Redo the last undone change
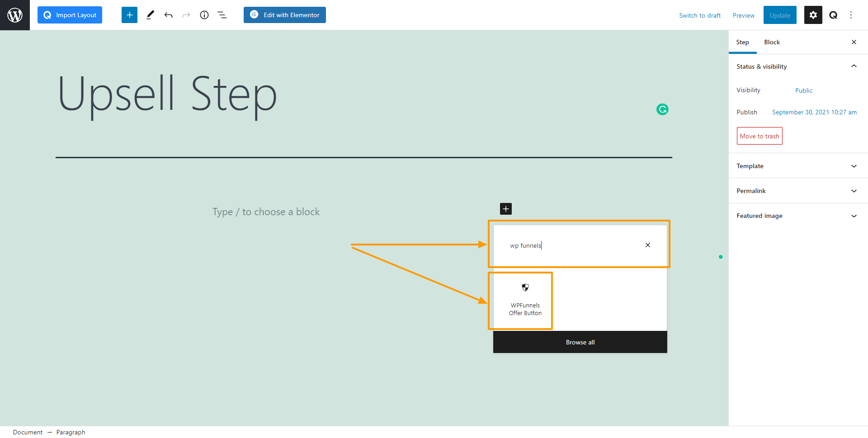Viewport: 868px width, 438px height. [186, 15]
